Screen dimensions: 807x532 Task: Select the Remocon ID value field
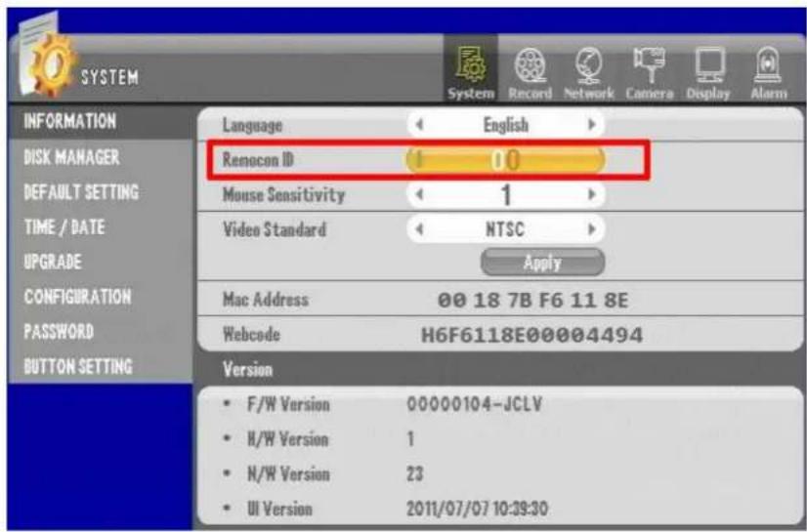(x=505, y=160)
